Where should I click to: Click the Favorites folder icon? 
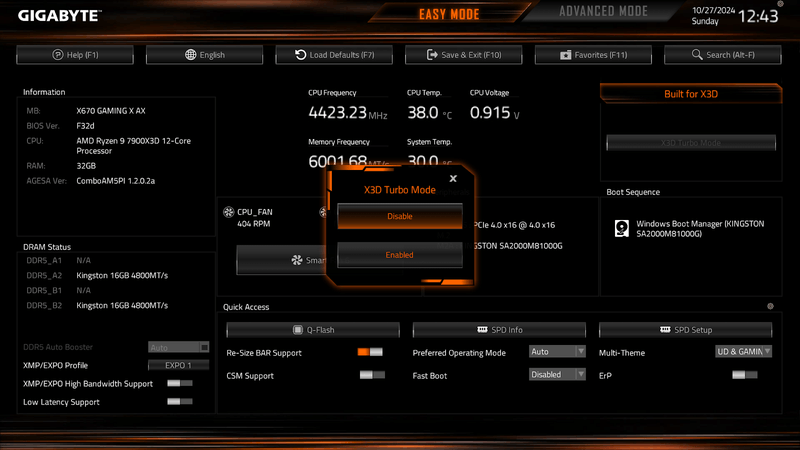[565, 55]
